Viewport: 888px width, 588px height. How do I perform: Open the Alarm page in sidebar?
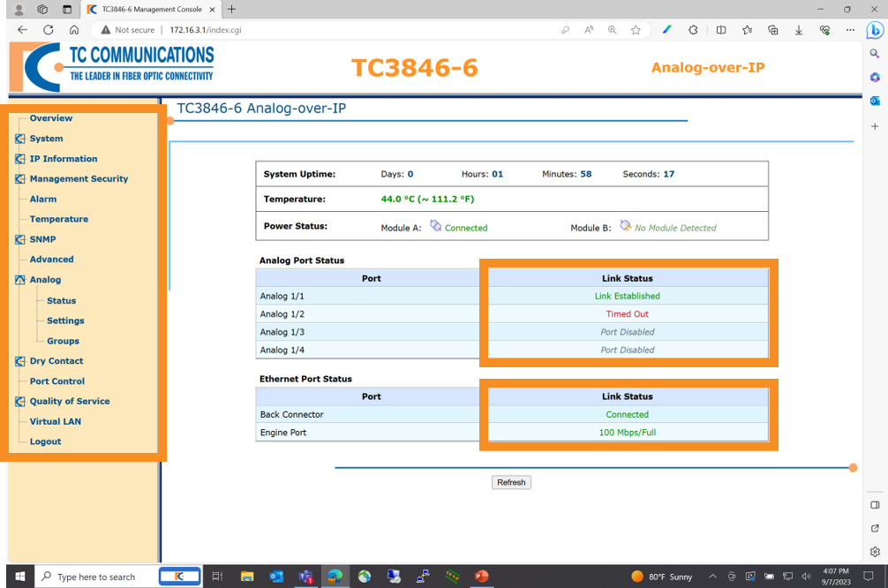[x=43, y=199]
